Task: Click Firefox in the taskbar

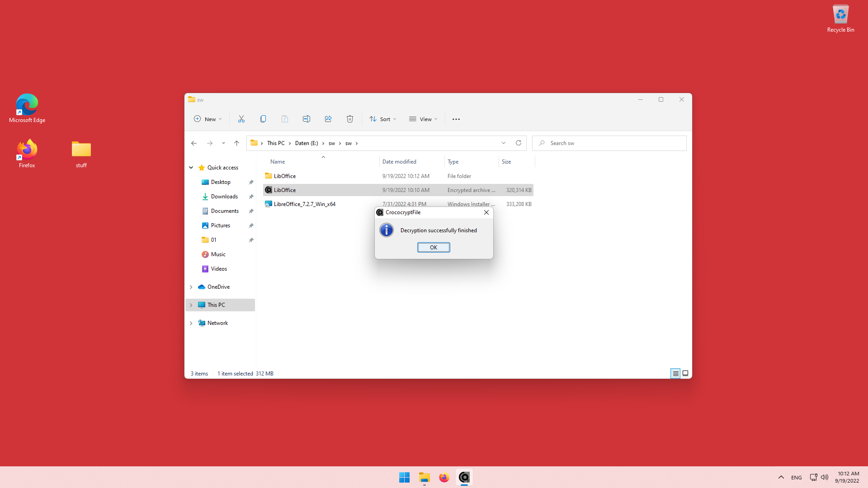Action: pos(444,477)
